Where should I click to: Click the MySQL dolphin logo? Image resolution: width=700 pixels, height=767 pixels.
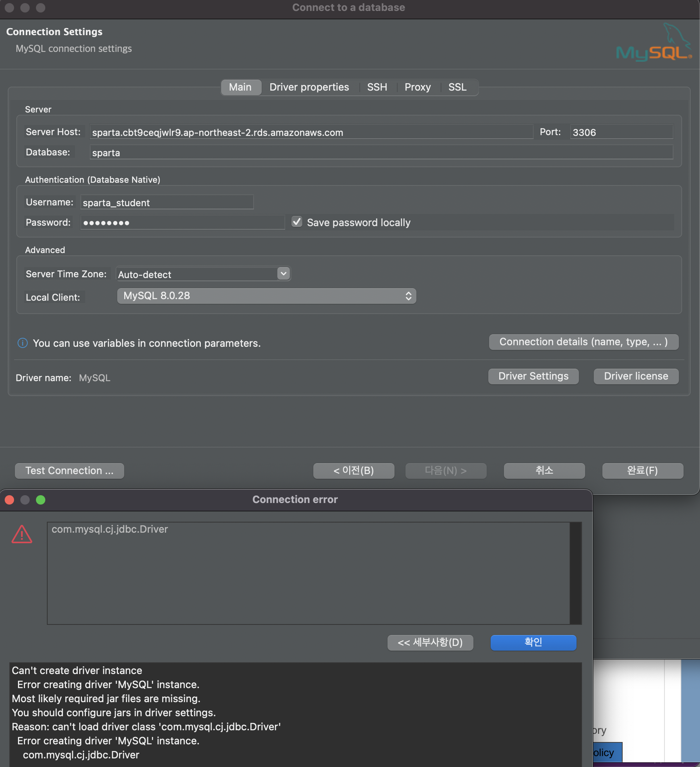[x=654, y=42]
